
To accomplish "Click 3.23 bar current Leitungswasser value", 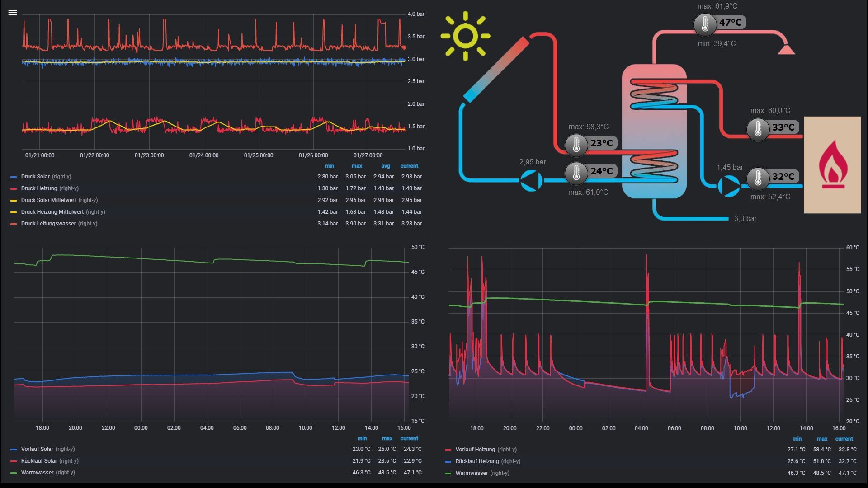I will pyautogui.click(x=411, y=224).
